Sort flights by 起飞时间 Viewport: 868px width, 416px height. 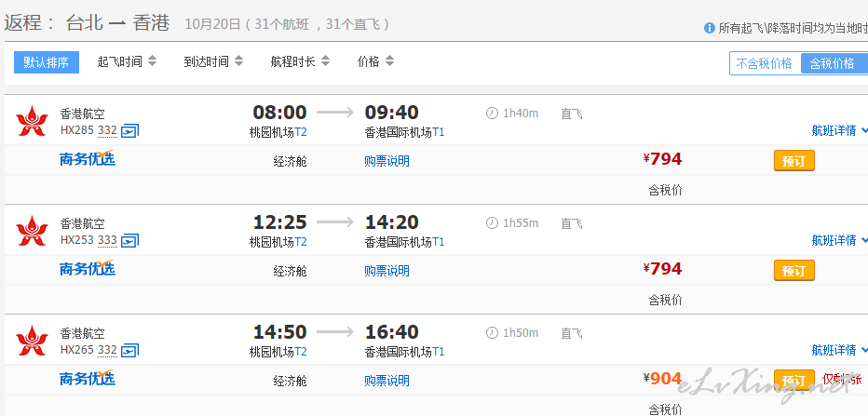tap(127, 61)
